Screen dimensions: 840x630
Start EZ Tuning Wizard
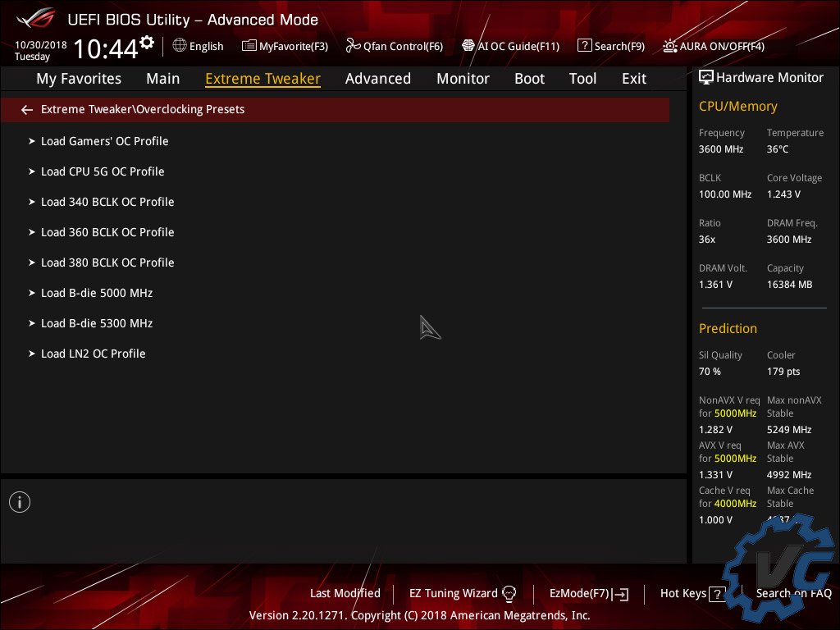(453, 594)
